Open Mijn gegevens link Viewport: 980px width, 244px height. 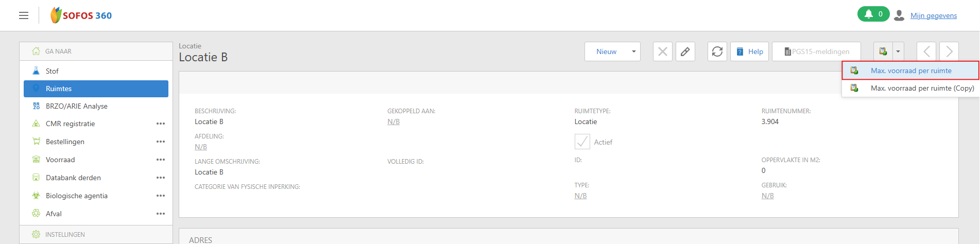tap(933, 15)
